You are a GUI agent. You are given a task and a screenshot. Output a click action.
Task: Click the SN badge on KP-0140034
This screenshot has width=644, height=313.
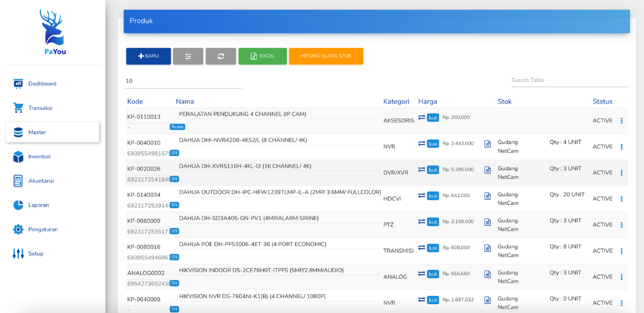(174, 205)
